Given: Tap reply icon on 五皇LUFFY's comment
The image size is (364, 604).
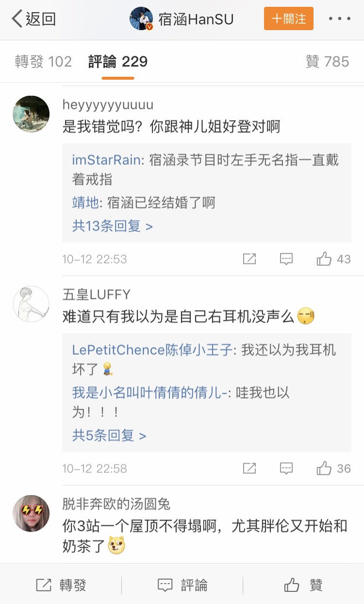Looking at the screenshot, I should click(286, 469).
